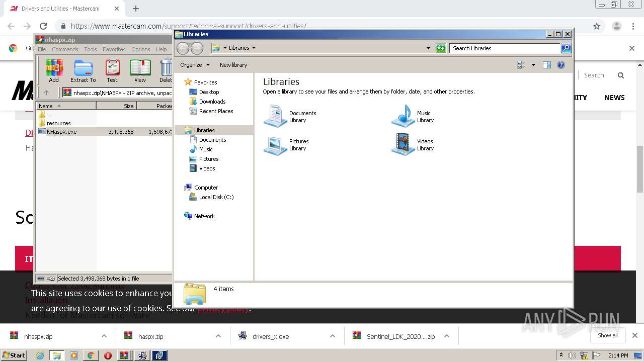Click the change view icon in Explorer

click(x=521, y=65)
